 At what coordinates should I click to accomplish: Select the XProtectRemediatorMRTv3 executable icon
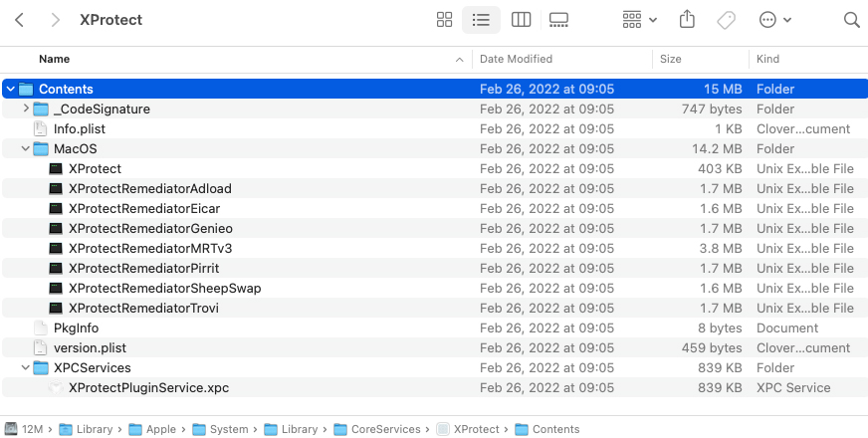pyautogui.click(x=56, y=249)
